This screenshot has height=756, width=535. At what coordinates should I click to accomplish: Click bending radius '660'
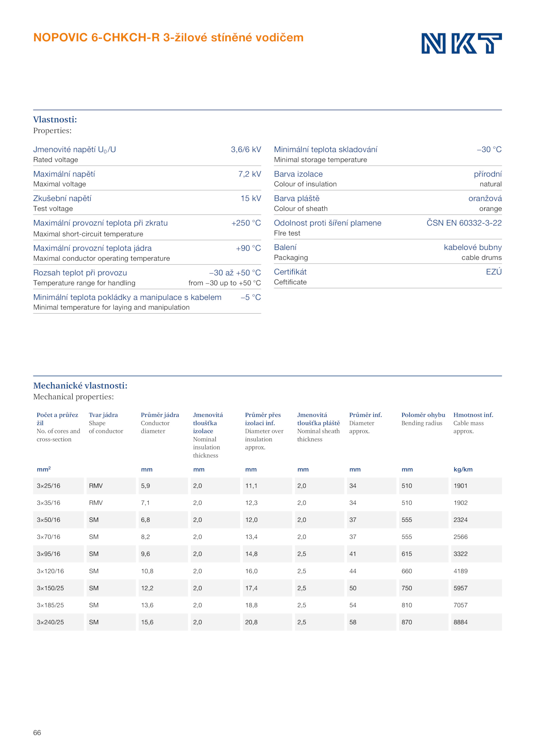pyautogui.click(x=407, y=571)
